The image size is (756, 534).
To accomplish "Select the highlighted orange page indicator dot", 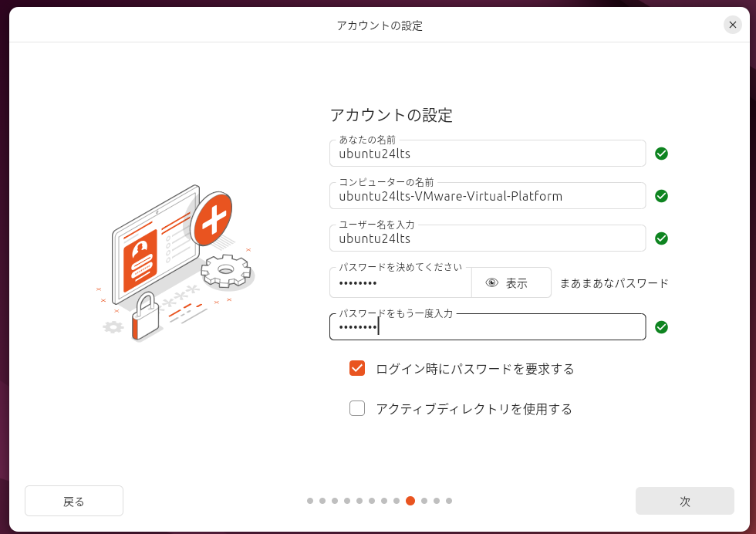I will pos(410,501).
